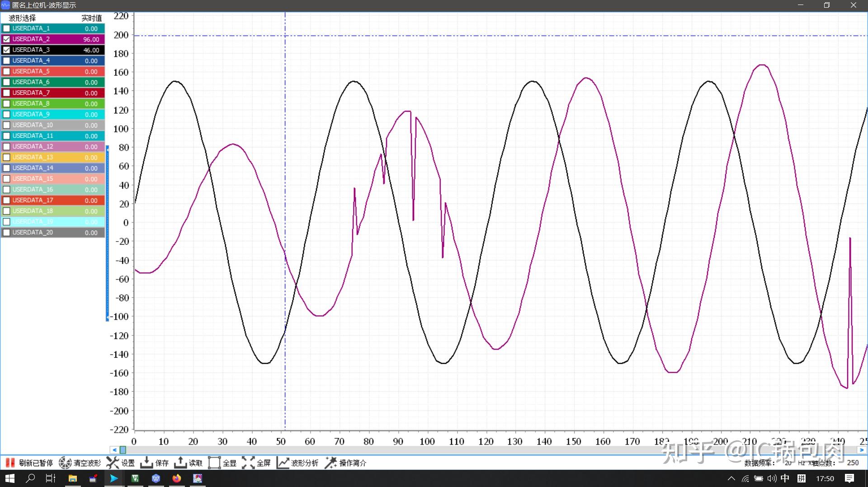The image size is (868, 487).
Task: Load waveform via 读取 upload icon
Action: click(180, 463)
